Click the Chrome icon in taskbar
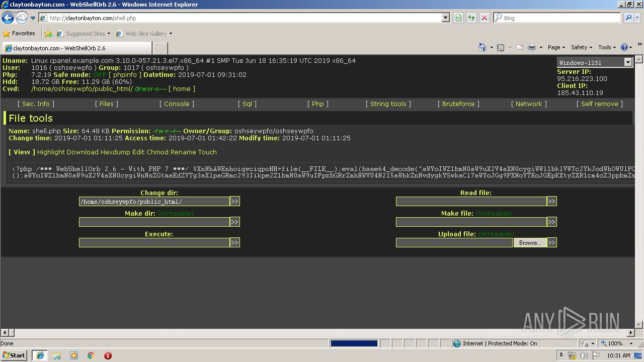Image resolution: width=644 pixels, height=362 pixels. click(x=91, y=355)
